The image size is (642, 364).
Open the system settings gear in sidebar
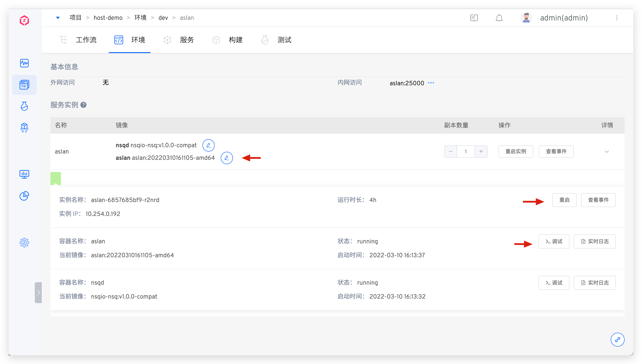coord(24,242)
